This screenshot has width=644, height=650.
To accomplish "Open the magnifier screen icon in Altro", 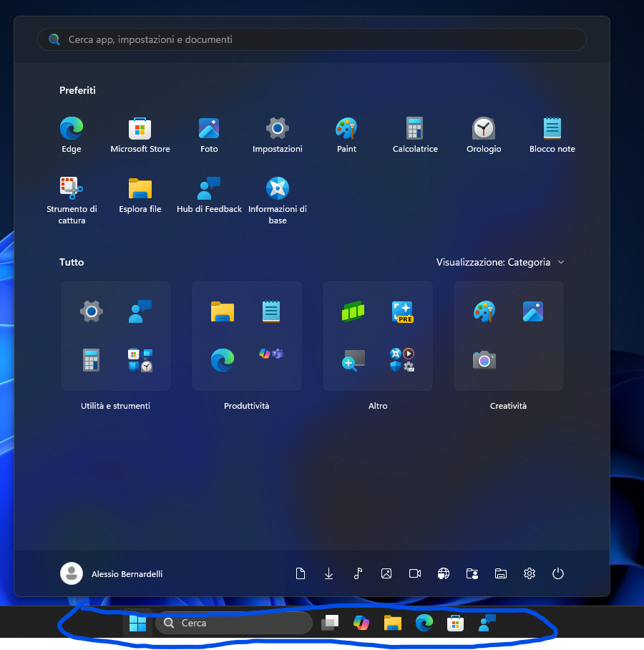I will tap(353, 360).
